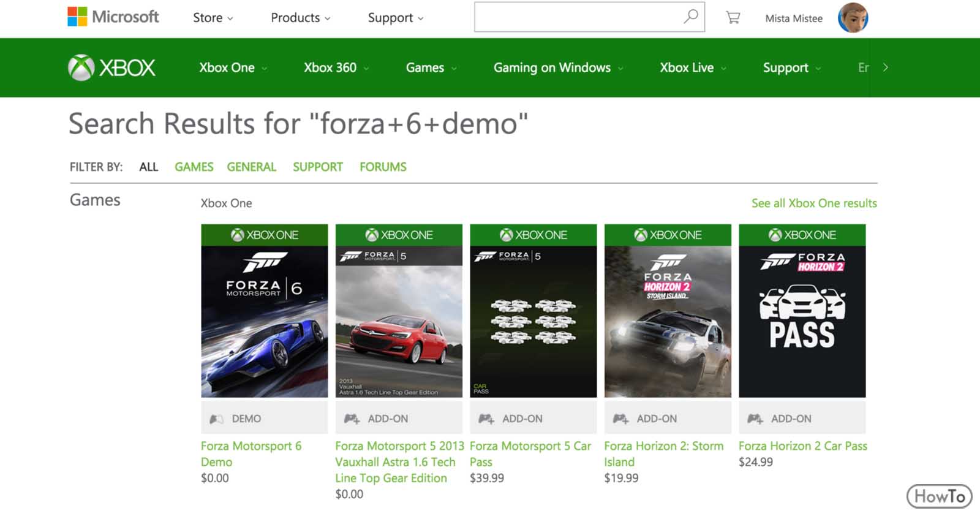Screen dimensions: 980x516
Task: Filter results by GAMES
Action: (x=194, y=167)
